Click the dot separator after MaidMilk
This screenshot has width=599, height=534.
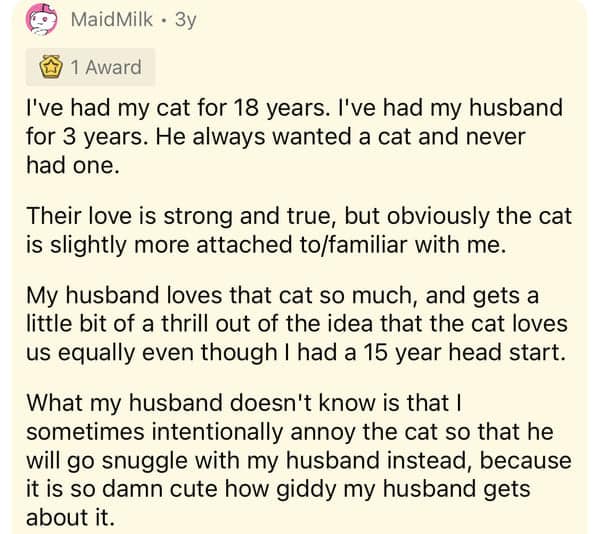[164, 20]
